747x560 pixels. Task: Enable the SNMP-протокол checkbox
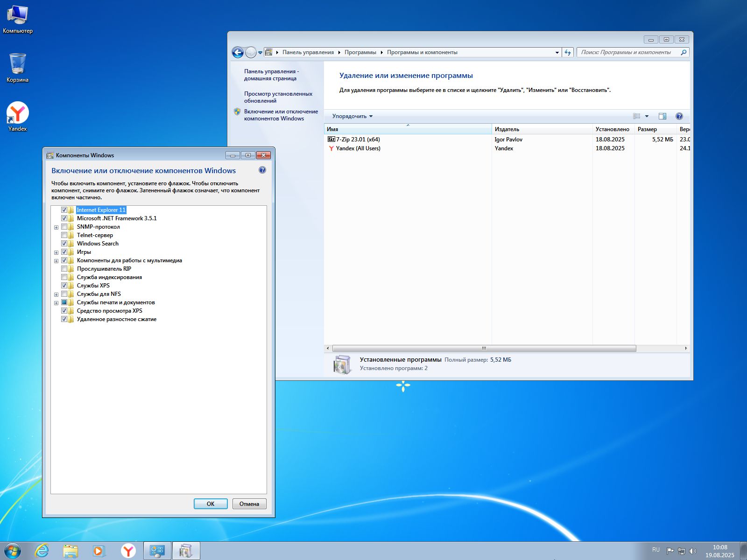click(x=64, y=227)
